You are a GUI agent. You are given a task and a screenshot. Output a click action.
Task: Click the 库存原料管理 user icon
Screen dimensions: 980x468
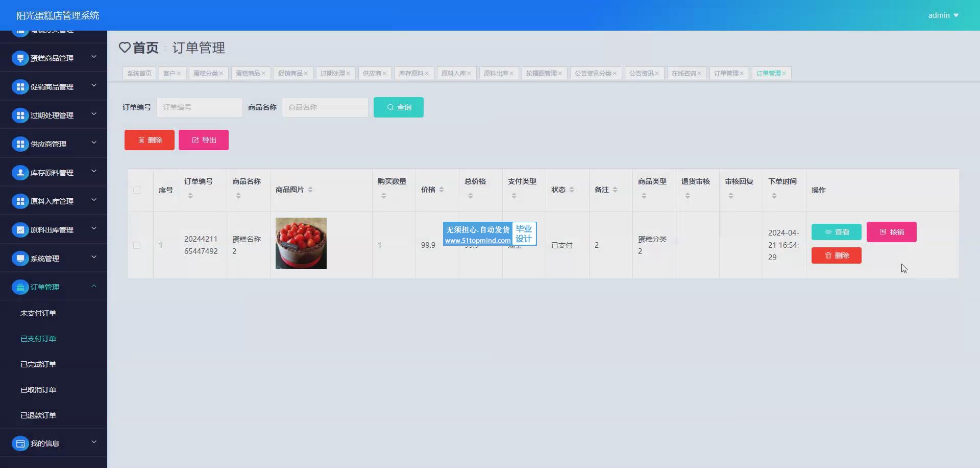coord(20,173)
